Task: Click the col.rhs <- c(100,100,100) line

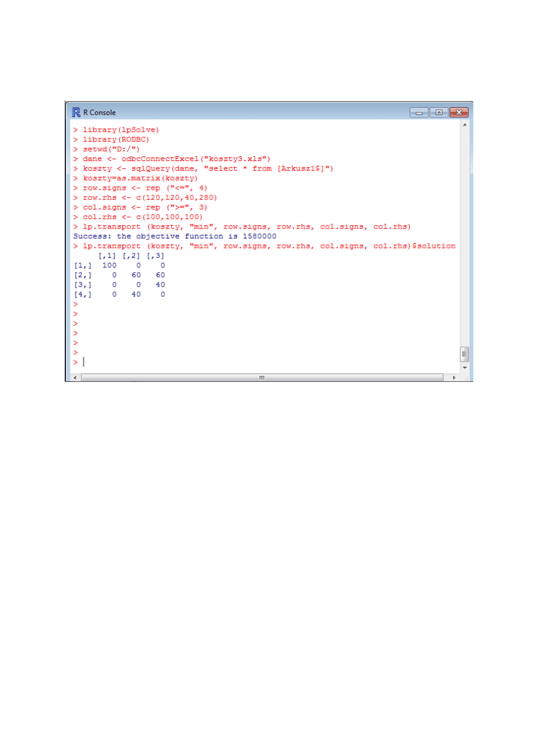Action: coord(143,217)
